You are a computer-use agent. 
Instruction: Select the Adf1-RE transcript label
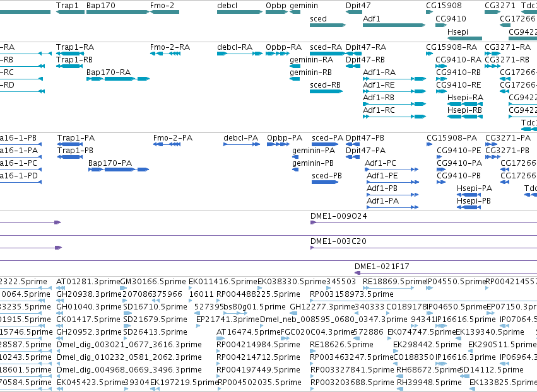[x=379, y=85]
